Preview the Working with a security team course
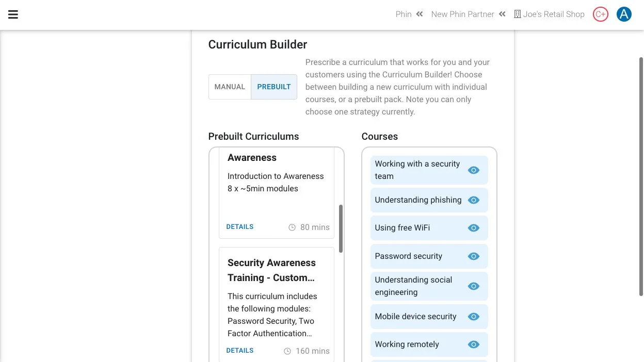 coord(474,170)
